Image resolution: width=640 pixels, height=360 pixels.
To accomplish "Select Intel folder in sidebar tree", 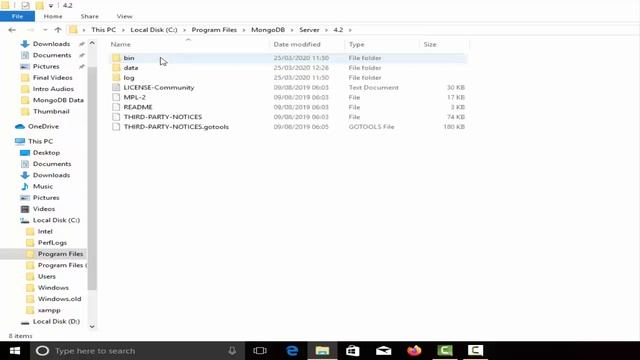I will [x=45, y=231].
